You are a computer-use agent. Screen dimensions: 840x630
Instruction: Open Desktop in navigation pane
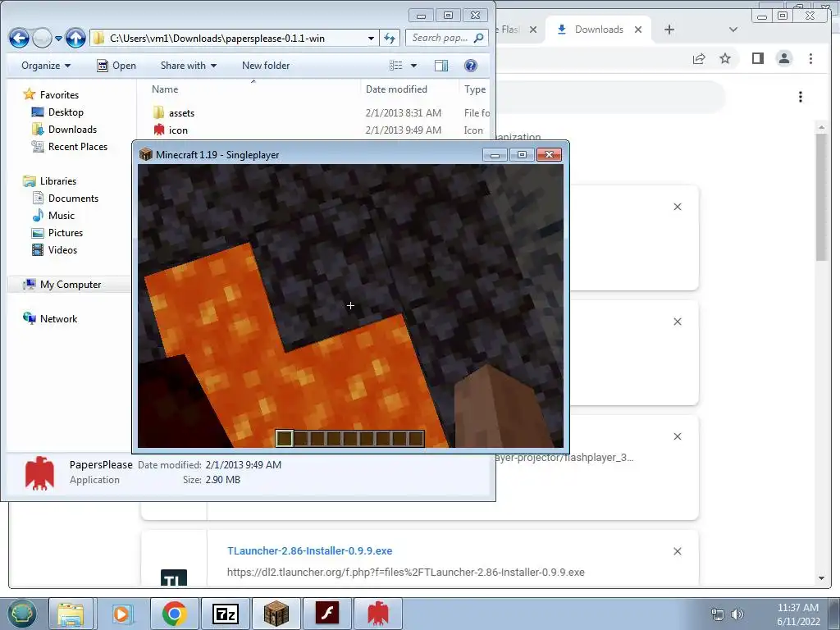click(66, 112)
